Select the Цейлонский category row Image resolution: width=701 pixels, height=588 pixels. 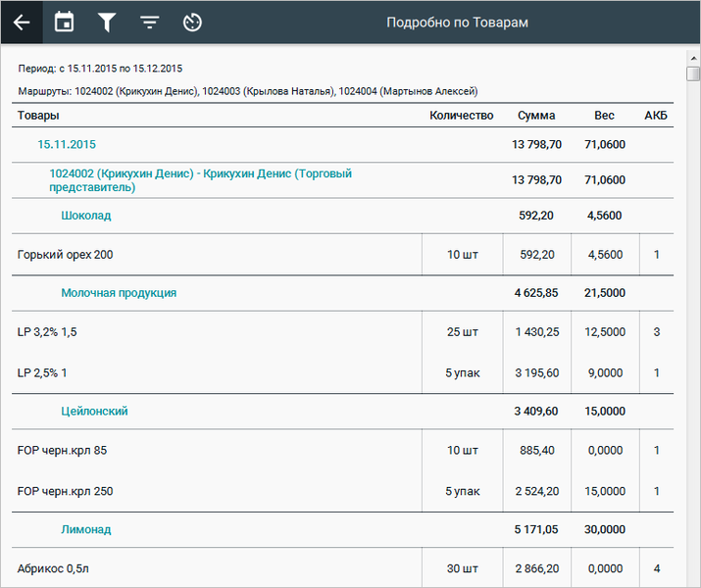click(x=94, y=411)
